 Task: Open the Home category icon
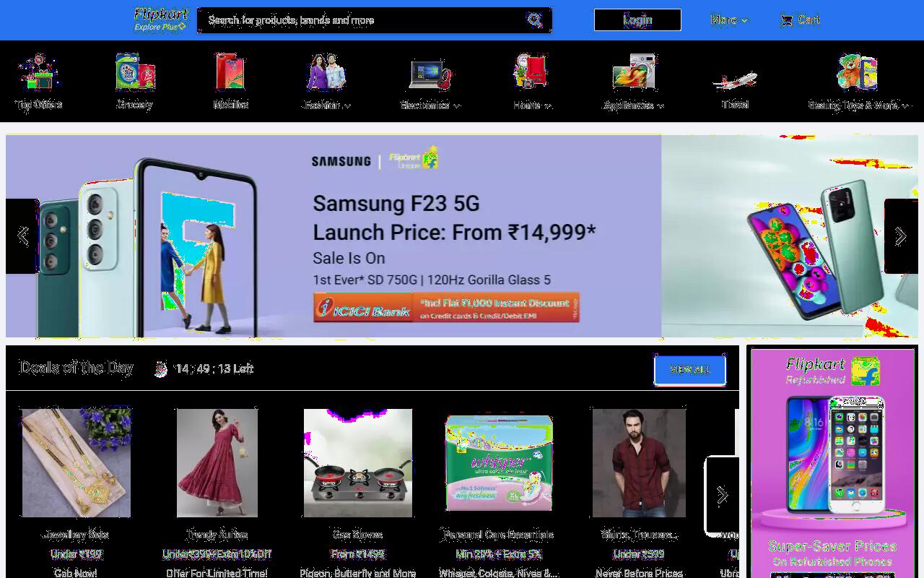pyautogui.click(x=531, y=72)
